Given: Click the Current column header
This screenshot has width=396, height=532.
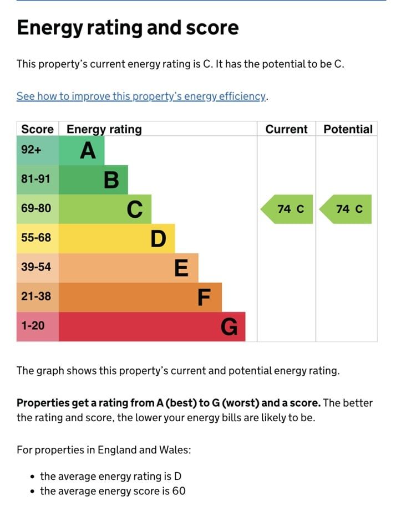Looking at the screenshot, I should pos(286,129).
